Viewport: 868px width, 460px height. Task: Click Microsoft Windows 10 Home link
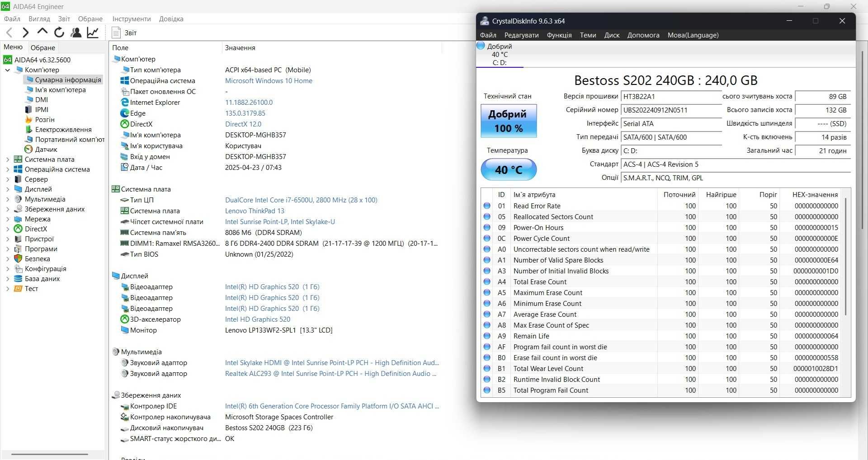[269, 81]
